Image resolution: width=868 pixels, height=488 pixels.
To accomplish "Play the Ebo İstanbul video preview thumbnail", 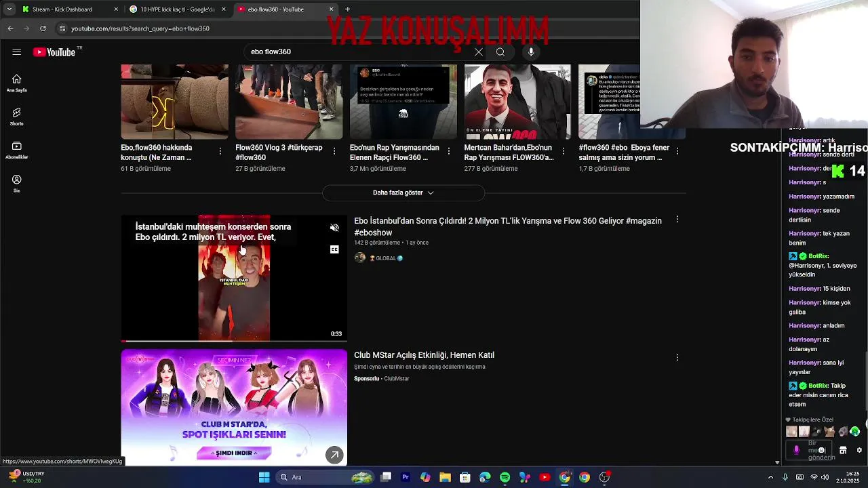I will [234, 279].
